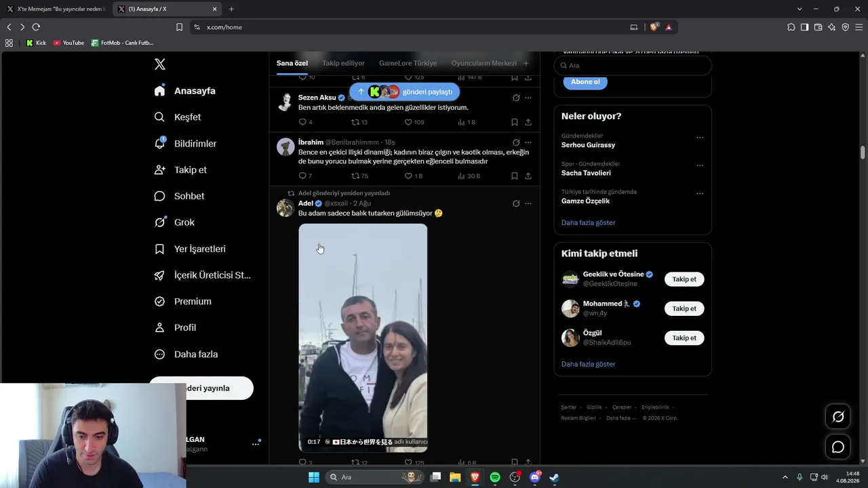Screen dimensions: 868x488
Task: Open Grok action on İbrahim's post
Action: [x=516, y=142]
